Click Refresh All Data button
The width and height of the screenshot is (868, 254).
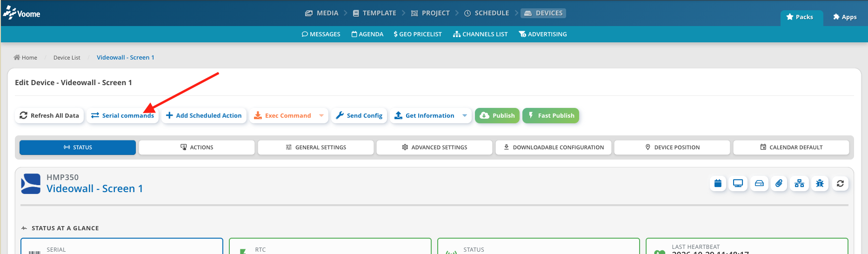pyautogui.click(x=49, y=115)
